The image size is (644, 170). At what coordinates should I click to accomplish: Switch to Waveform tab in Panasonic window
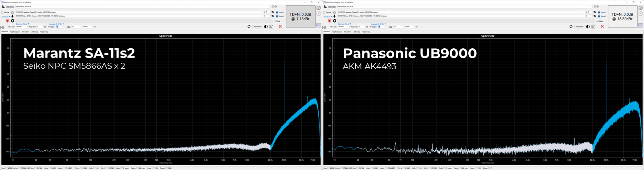click(x=347, y=32)
